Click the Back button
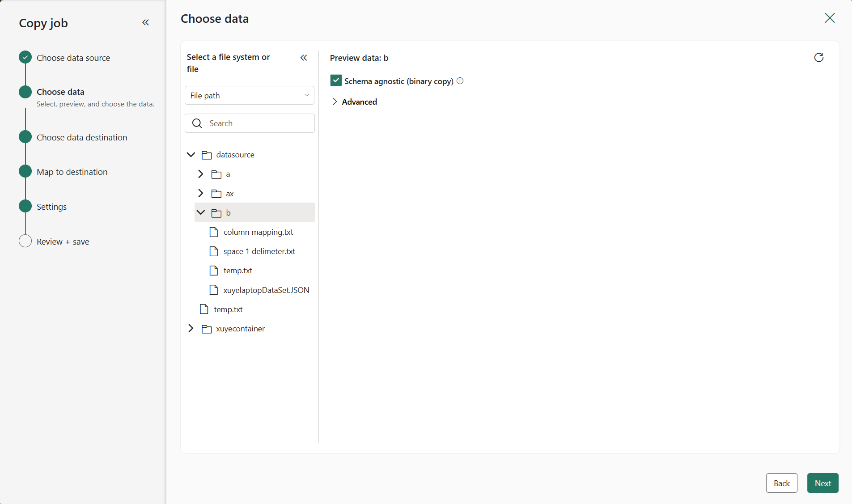 coord(781,483)
